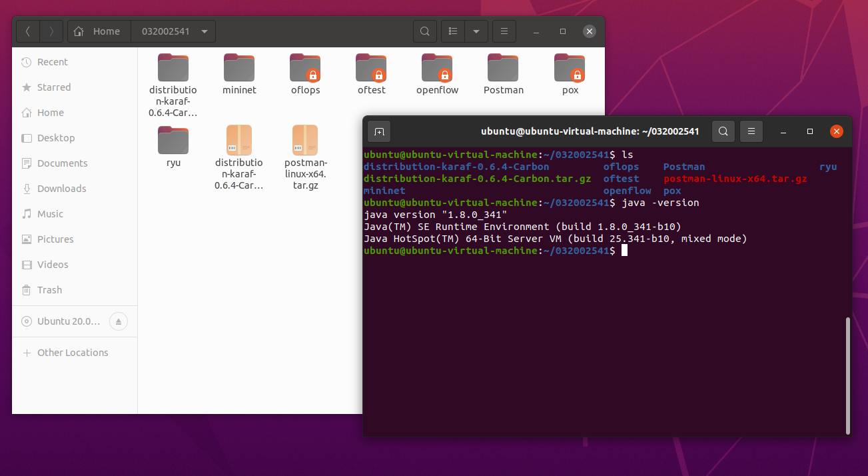The height and width of the screenshot is (476, 868).
Task: Open view options dropdown arrow
Action: [476, 31]
